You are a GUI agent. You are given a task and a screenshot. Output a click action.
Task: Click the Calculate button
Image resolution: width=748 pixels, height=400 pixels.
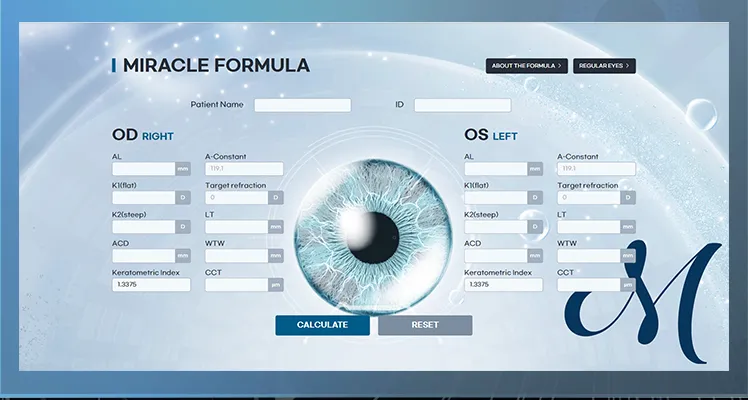point(322,325)
